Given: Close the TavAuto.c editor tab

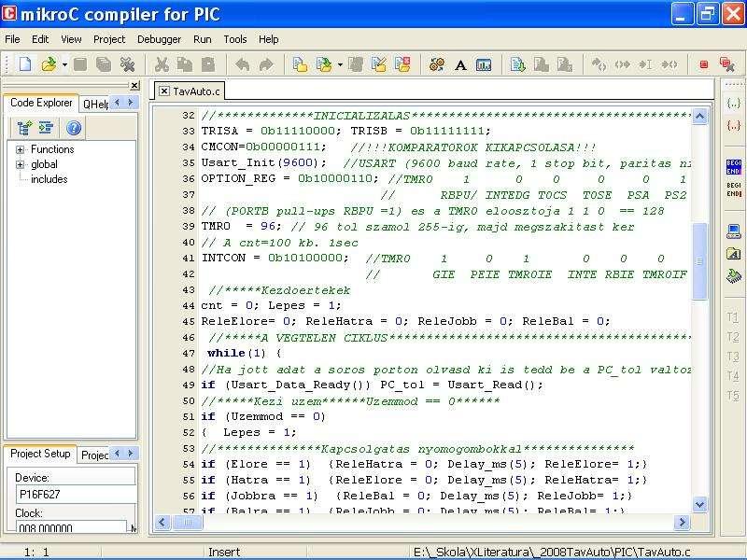Looking at the screenshot, I should (164, 91).
